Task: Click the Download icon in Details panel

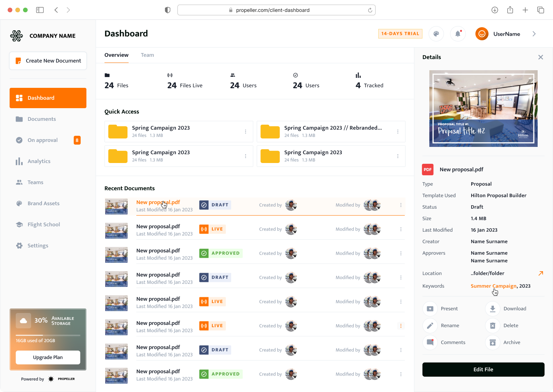Action: point(493,309)
